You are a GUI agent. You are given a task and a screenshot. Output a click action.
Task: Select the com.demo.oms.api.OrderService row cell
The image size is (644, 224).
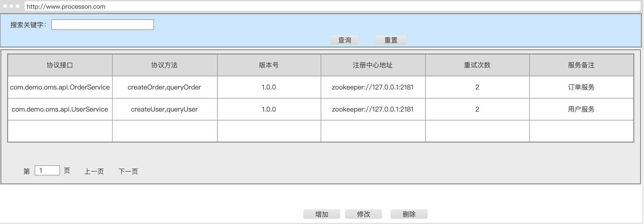point(60,87)
